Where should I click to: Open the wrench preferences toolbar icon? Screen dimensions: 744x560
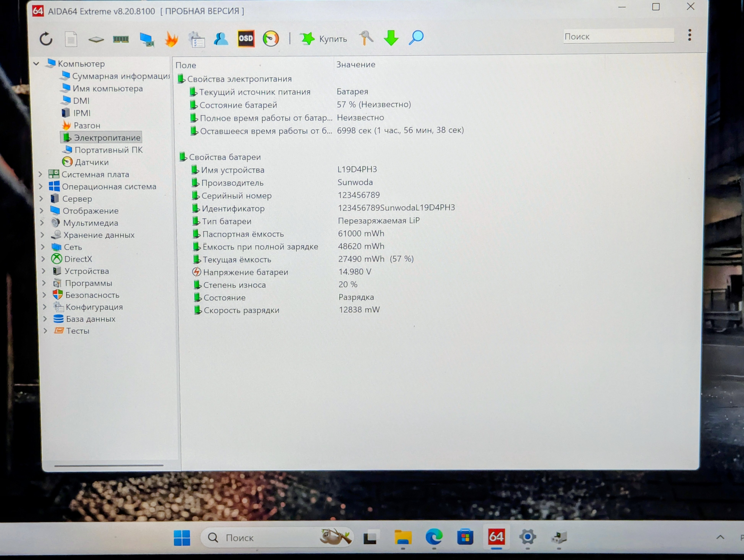[366, 38]
